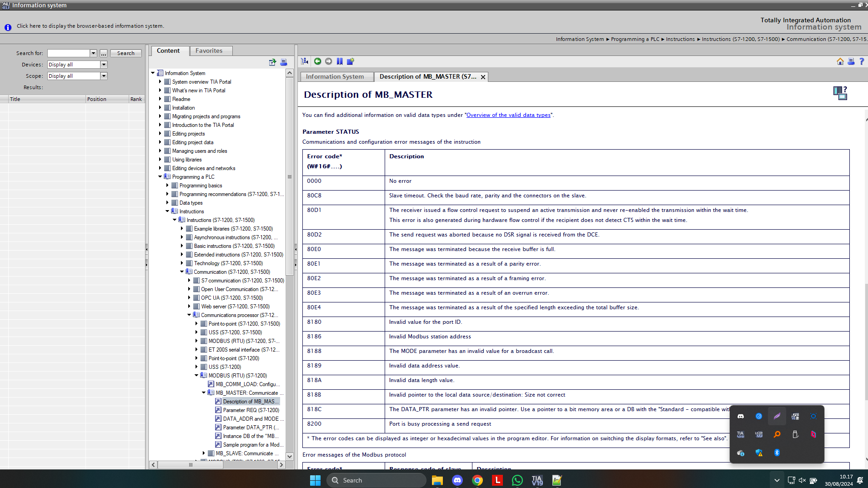
Task: Click the Rank column header
Action: coord(136,99)
